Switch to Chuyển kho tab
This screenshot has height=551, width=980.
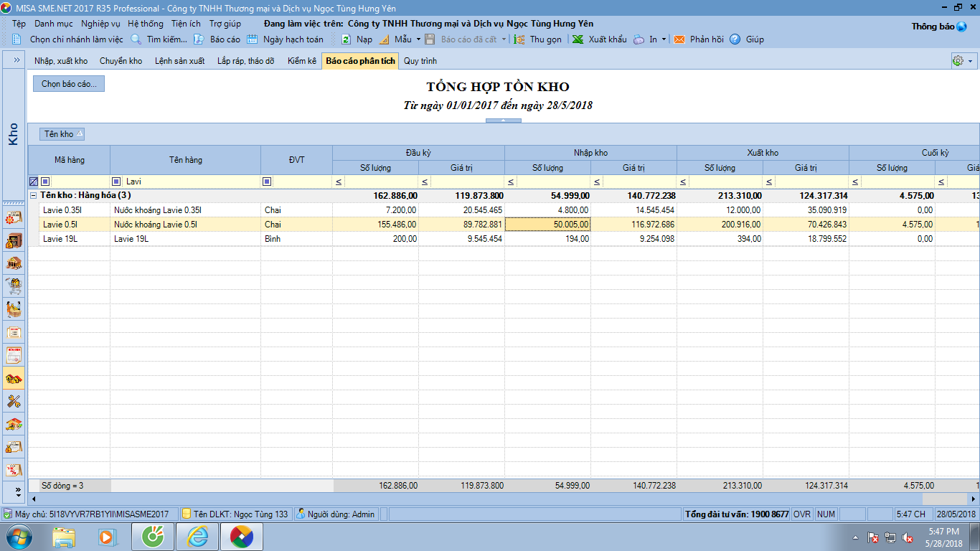click(121, 61)
